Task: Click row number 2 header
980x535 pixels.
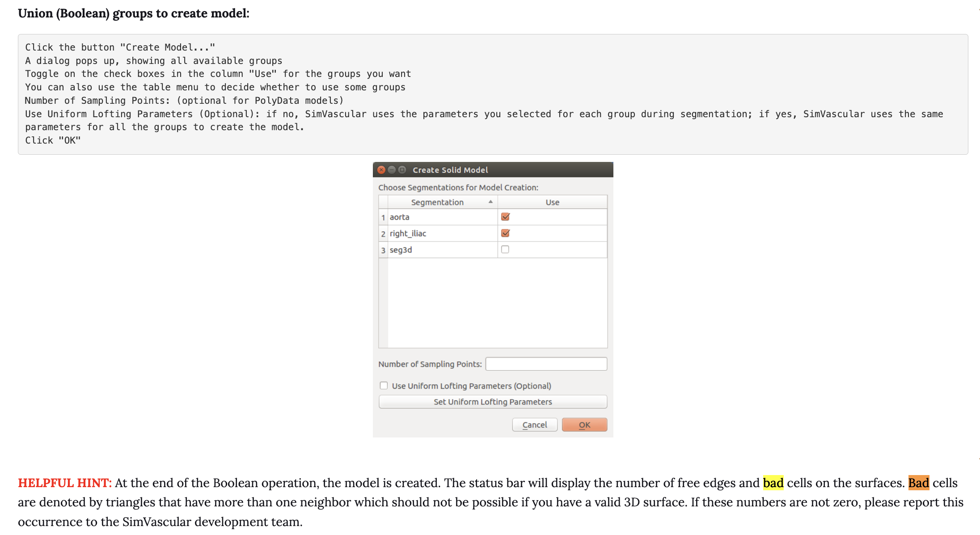Action: click(x=383, y=234)
